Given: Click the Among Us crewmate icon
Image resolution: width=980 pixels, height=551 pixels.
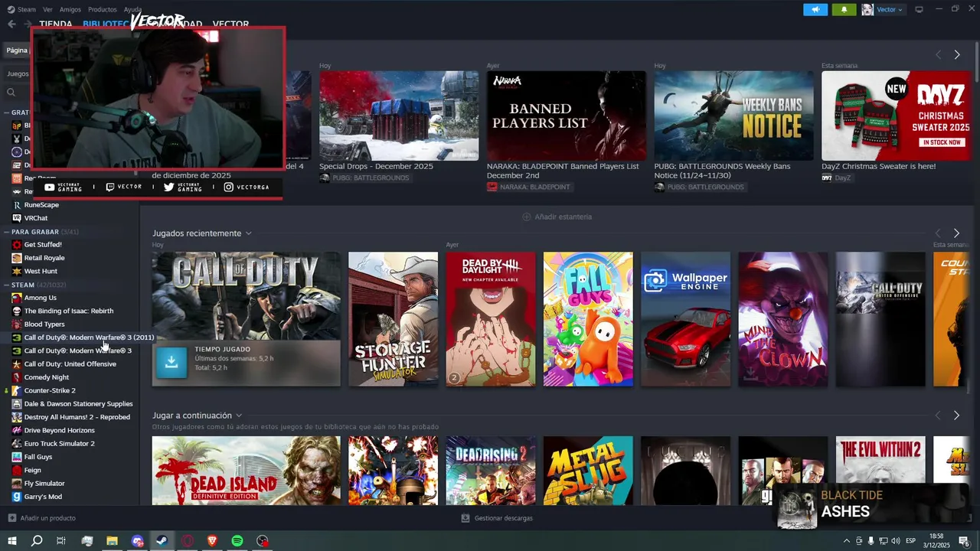Looking at the screenshot, I should point(17,298).
